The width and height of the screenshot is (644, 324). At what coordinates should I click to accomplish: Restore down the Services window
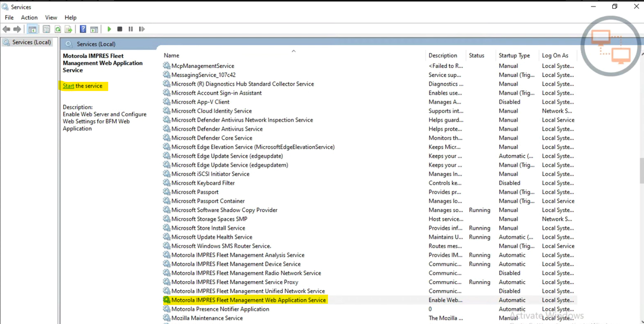click(x=615, y=7)
